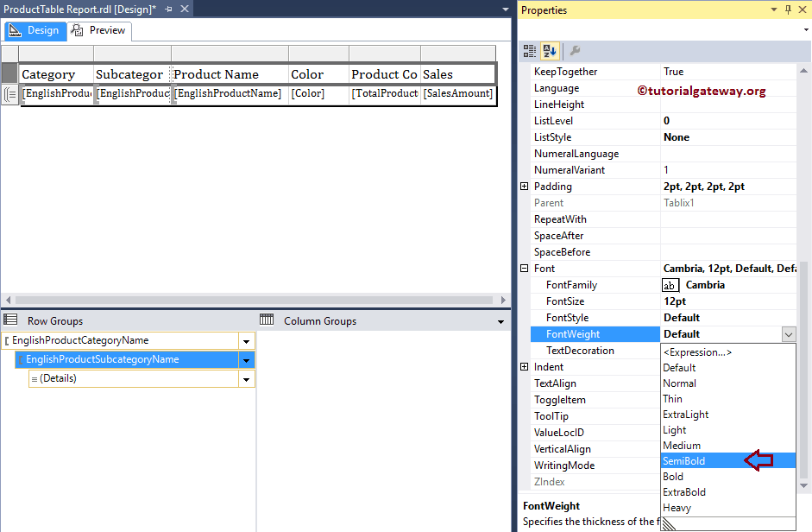This screenshot has width=812, height=532.
Task: Open the EnglishProductSubcategoryName group dropdown
Action: click(247, 359)
